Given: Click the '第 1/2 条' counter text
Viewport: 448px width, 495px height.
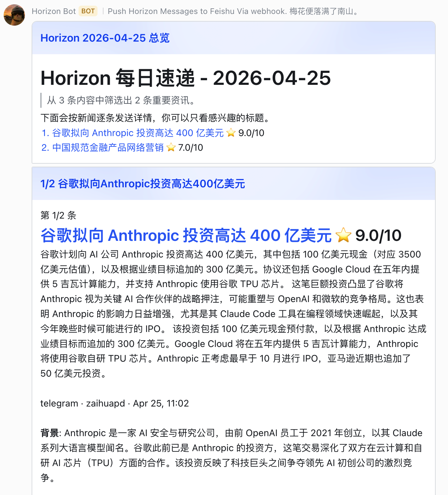Looking at the screenshot, I should [58, 215].
